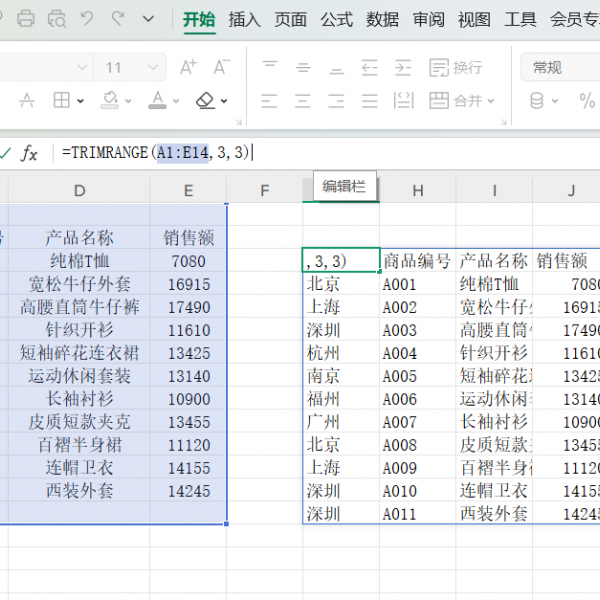This screenshot has width=600, height=600.
Task: Click in the formula bar input
Action: tap(400, 153)
